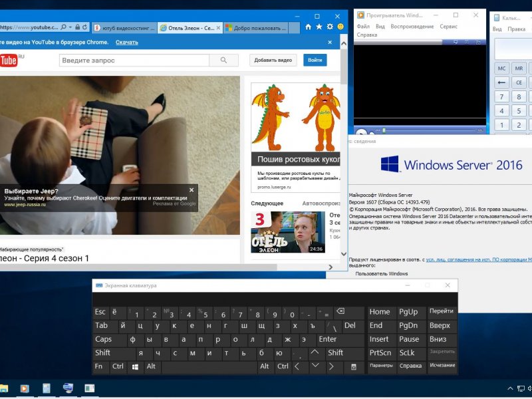Click the 'Скачать' link in banner

pyautogui.click(x=127, y=42)
